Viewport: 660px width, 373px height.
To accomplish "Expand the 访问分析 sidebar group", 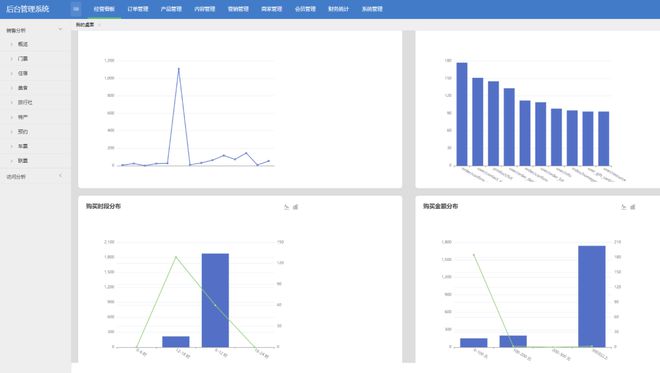I will coord(35,176).
